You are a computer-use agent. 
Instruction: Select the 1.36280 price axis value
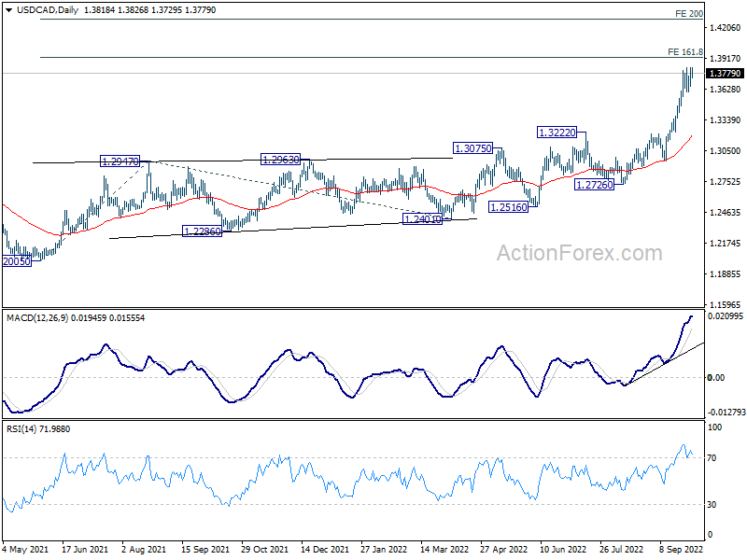point(726,90)
